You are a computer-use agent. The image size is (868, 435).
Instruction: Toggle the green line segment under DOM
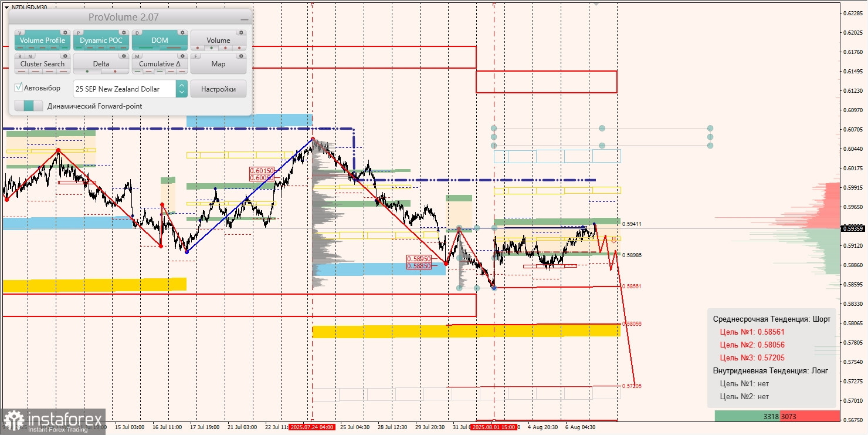click(145, 48)
